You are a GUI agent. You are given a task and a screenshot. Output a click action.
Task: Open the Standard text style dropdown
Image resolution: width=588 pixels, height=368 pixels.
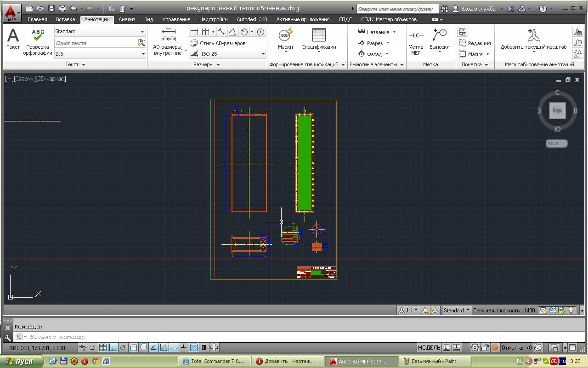(x=100, y=31)
